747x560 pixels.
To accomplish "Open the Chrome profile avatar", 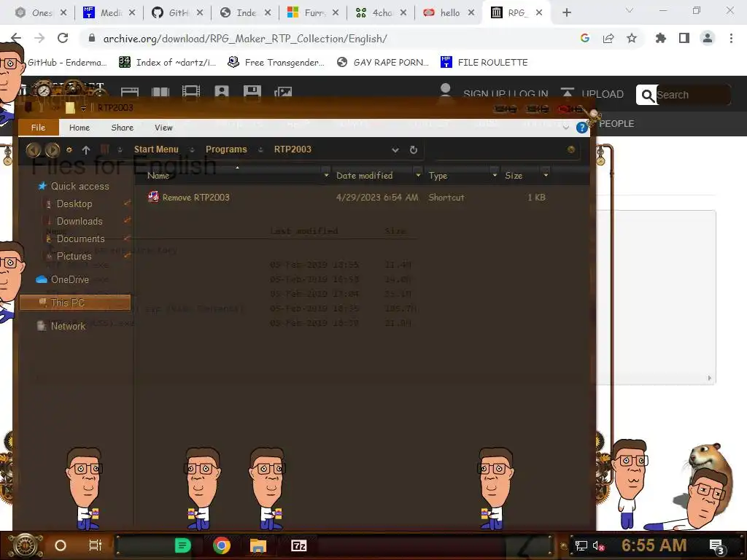I will click(x=708, y=38).
